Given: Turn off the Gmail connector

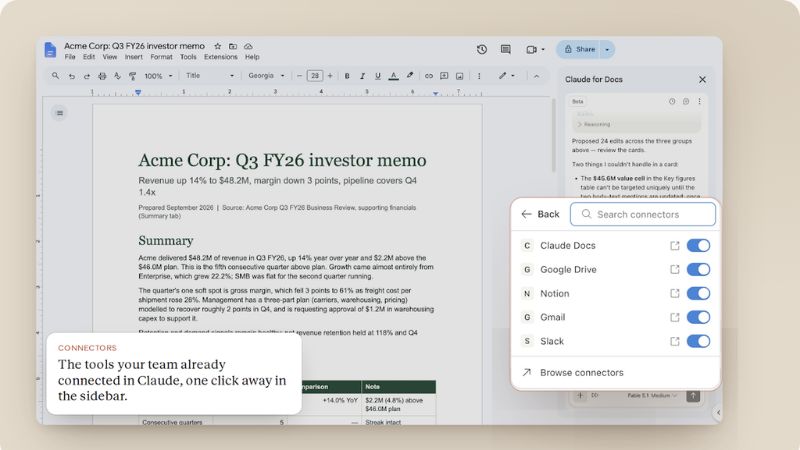Looking at the screenshot, I should 698,317.
